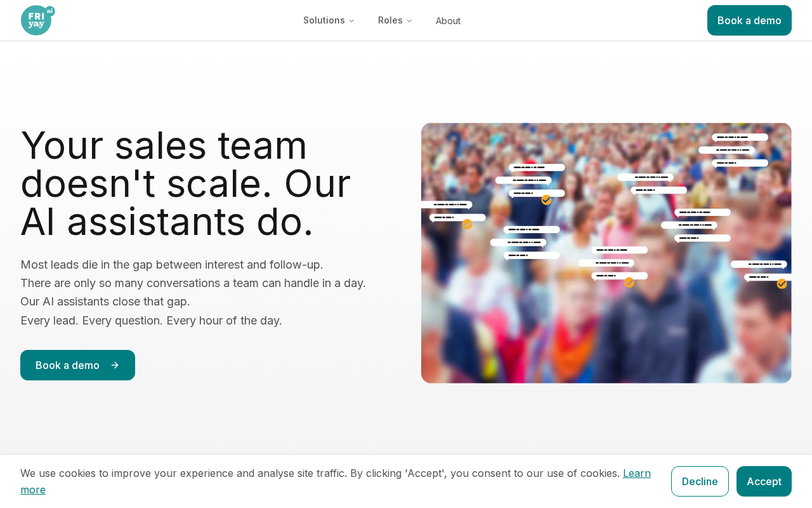Image resolution: width=812 pixels, height=508 pixels.
Task: Expand the Solutions dropdown chevron
Action: pyautogui.click(x=351, y=21)
